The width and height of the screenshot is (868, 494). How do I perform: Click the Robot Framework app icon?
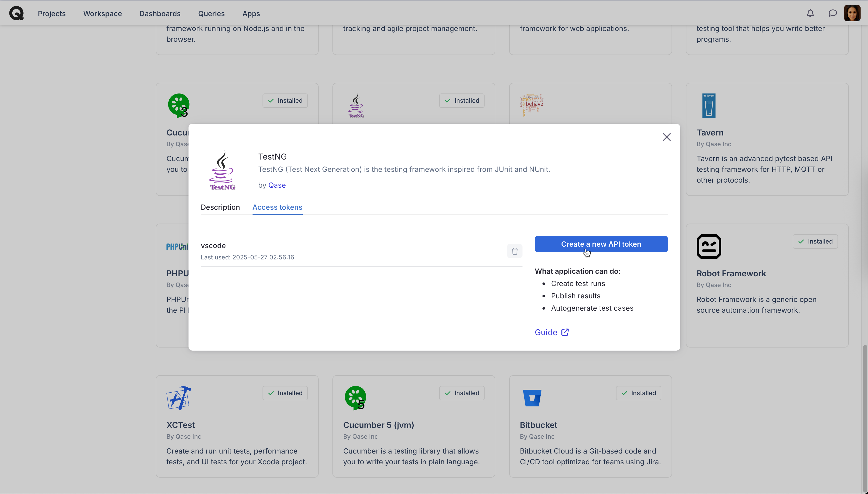click(x=708, y=247)
